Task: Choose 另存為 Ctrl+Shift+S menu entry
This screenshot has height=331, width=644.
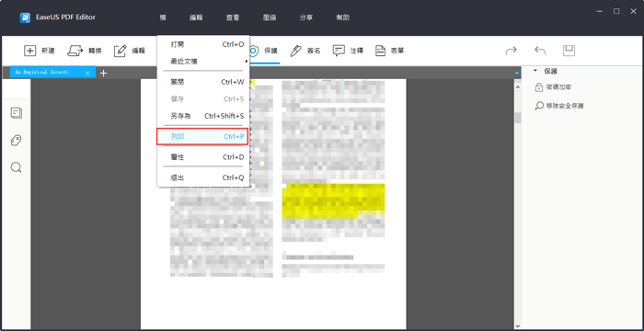Action: (203, 116)
